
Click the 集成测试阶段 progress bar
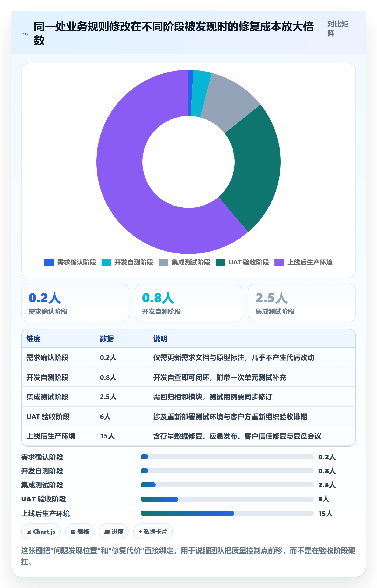[x=227, y=485]
